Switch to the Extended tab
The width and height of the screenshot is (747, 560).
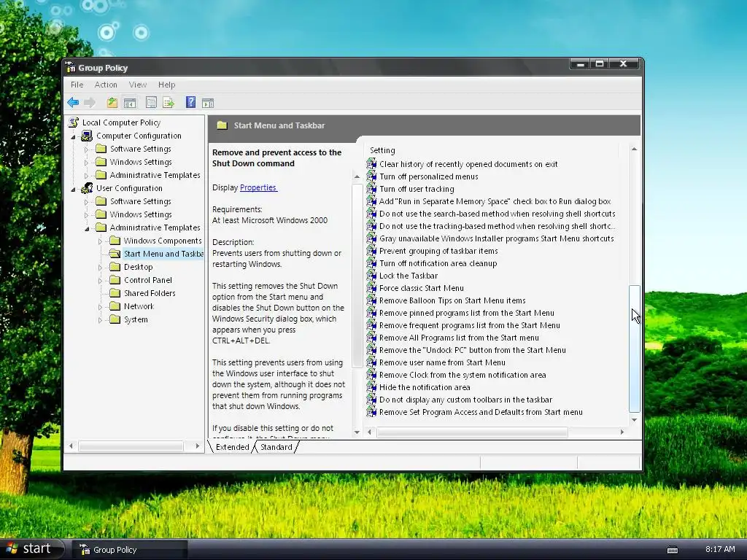point(232,447)
